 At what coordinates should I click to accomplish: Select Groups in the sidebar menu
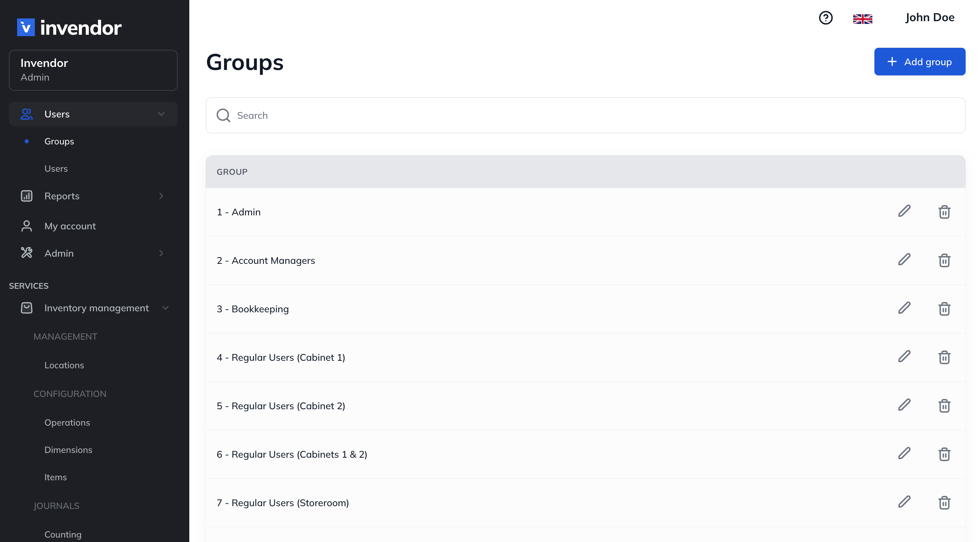(x=59, y=141)
